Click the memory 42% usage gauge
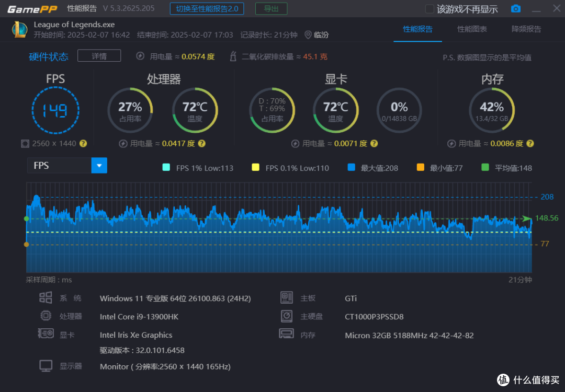Viewport: 565px width, 392px height. click(492, 110)
